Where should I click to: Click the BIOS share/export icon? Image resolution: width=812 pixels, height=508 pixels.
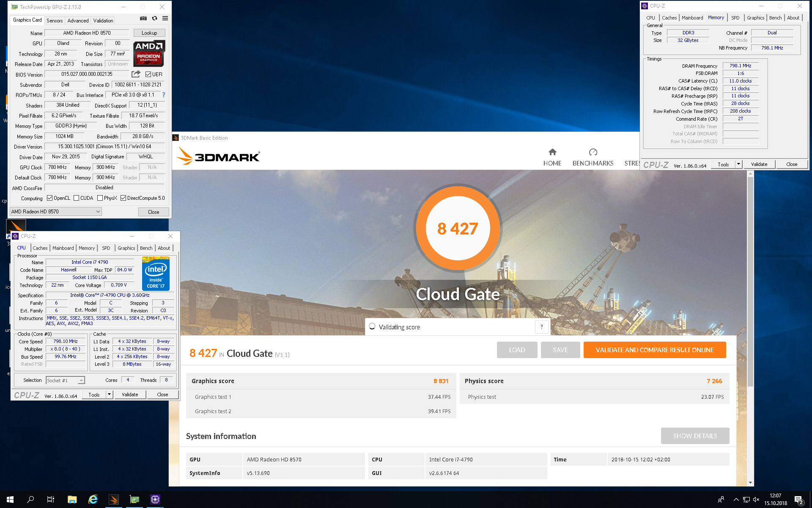pyautogui.click(x=136, y=74)
